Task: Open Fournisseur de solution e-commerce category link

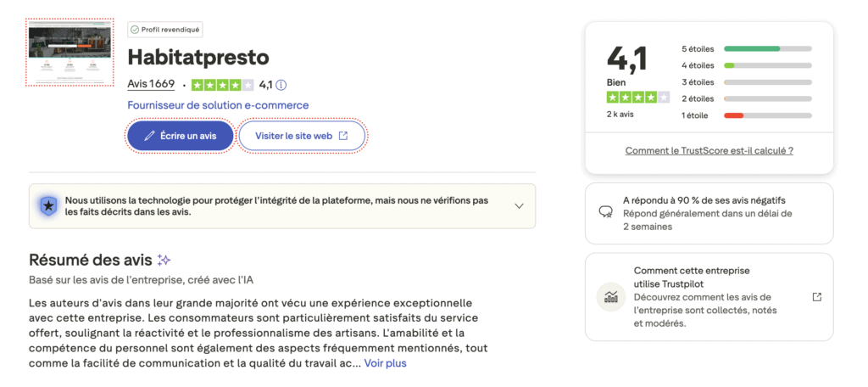Action: click(218, 105)
